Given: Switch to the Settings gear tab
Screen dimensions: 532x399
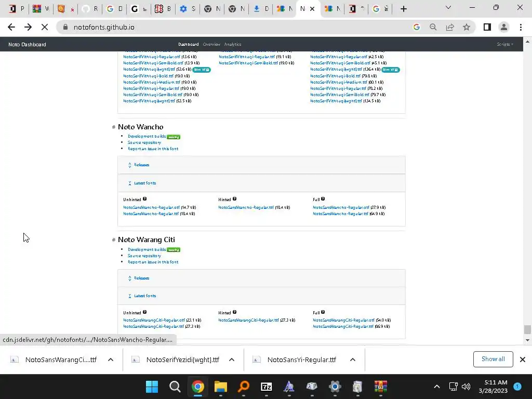Looking at the screenshot, I should tap(187, 9).
